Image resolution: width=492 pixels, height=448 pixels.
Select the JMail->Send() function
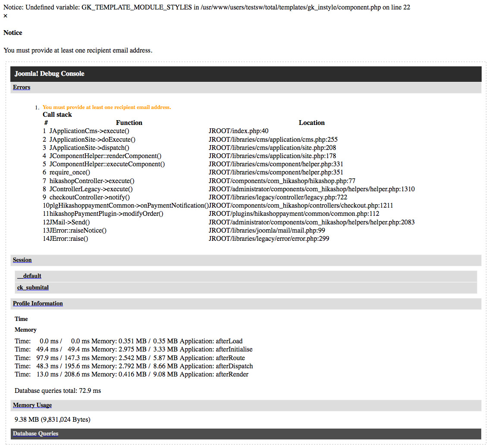click(70, 222)
